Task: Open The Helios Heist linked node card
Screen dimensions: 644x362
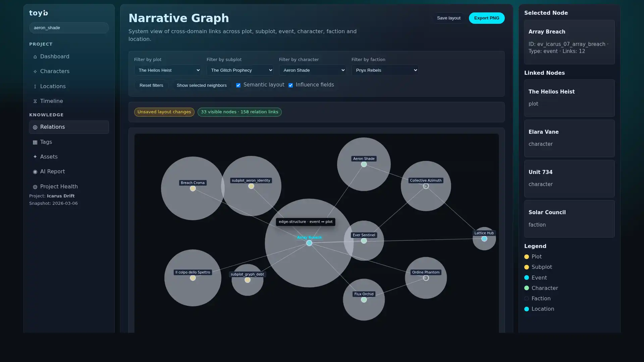Action: click(569, 98)
